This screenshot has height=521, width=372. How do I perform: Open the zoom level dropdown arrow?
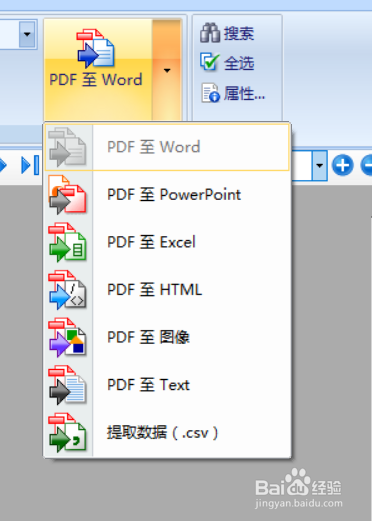click(319, 166)
